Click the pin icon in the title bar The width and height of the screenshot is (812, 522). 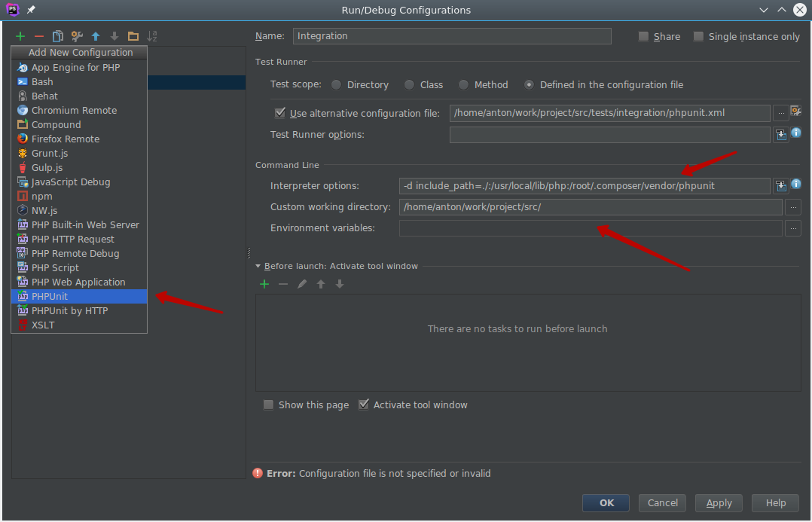pyautogui.click(x=31, y=10)
